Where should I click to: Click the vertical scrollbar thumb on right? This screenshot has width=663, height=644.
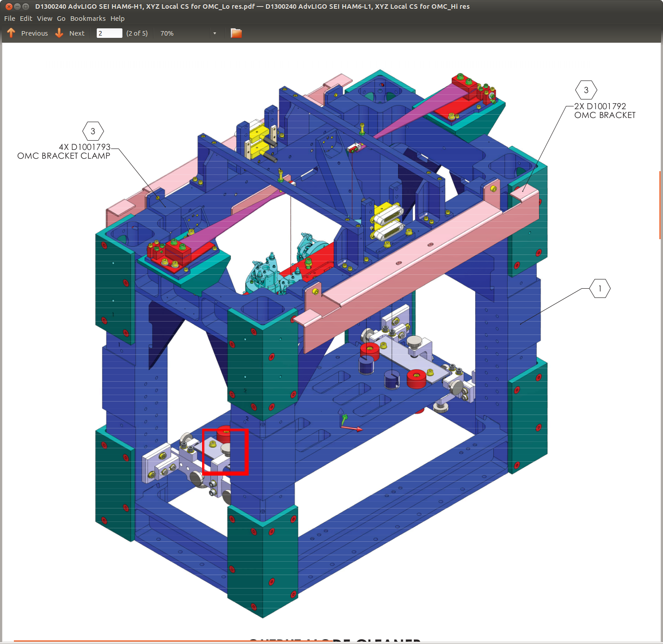pyautogui.click(x=660, y=205)
